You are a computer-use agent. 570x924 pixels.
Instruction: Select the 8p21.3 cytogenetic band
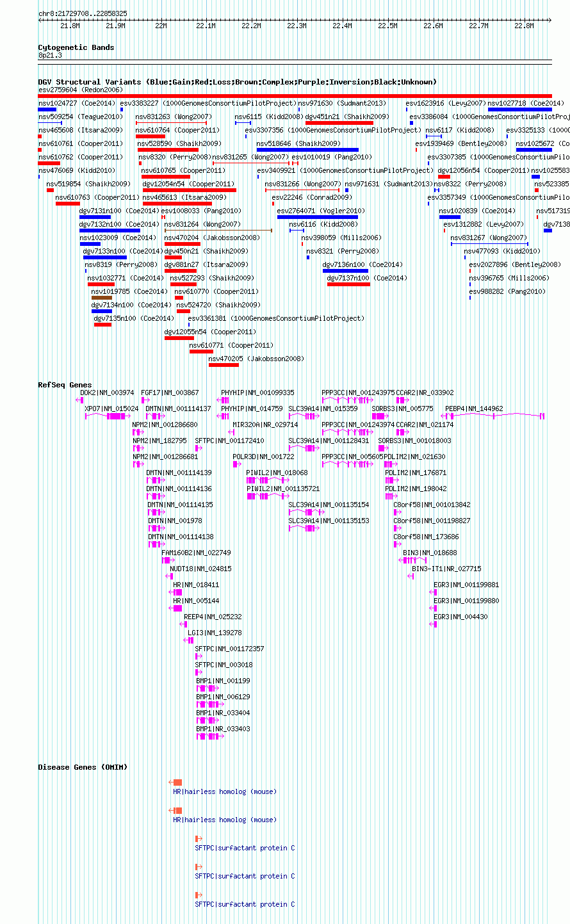click(50, 56)
